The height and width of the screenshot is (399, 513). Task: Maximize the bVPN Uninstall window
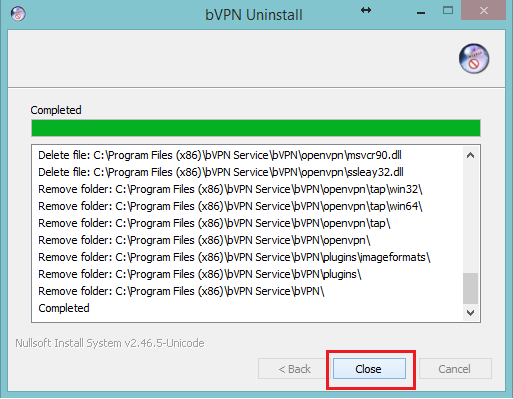pyautogui.click(x=448, y=11)
